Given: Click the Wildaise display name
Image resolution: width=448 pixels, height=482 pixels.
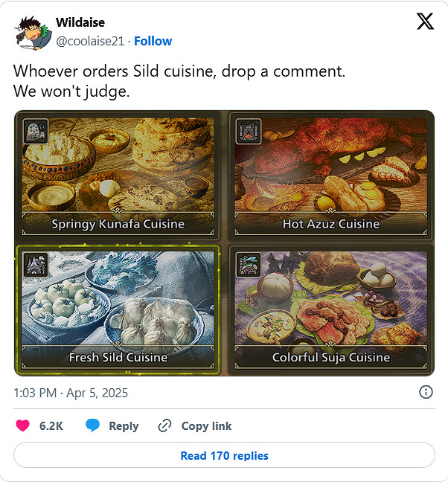Looking at the screenshot, I should (x=80, y=23).
